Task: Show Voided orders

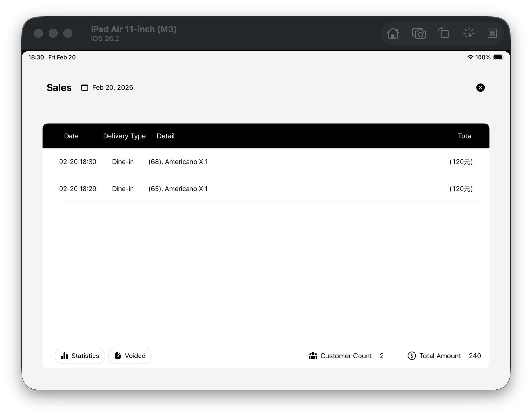Action: (130, 356)
